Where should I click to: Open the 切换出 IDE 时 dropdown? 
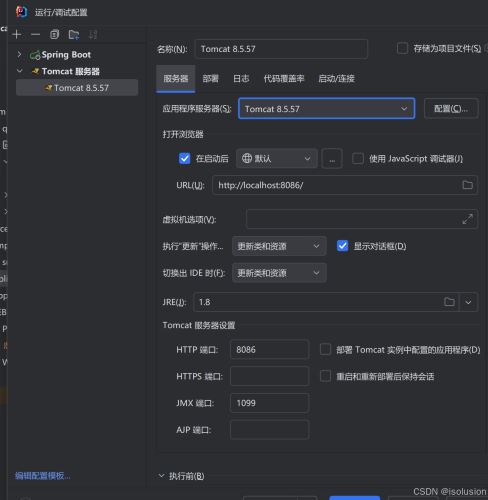pyautogui.click(x=279, y=273)
